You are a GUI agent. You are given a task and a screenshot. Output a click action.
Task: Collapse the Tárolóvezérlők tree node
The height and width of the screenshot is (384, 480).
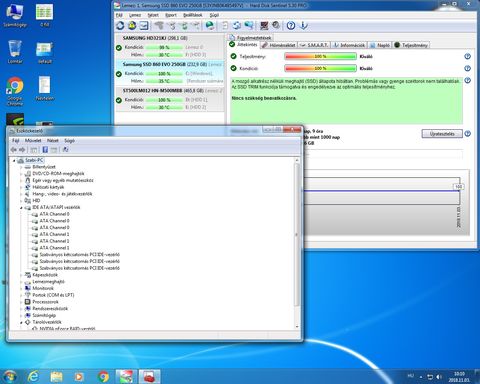[21, 322]
